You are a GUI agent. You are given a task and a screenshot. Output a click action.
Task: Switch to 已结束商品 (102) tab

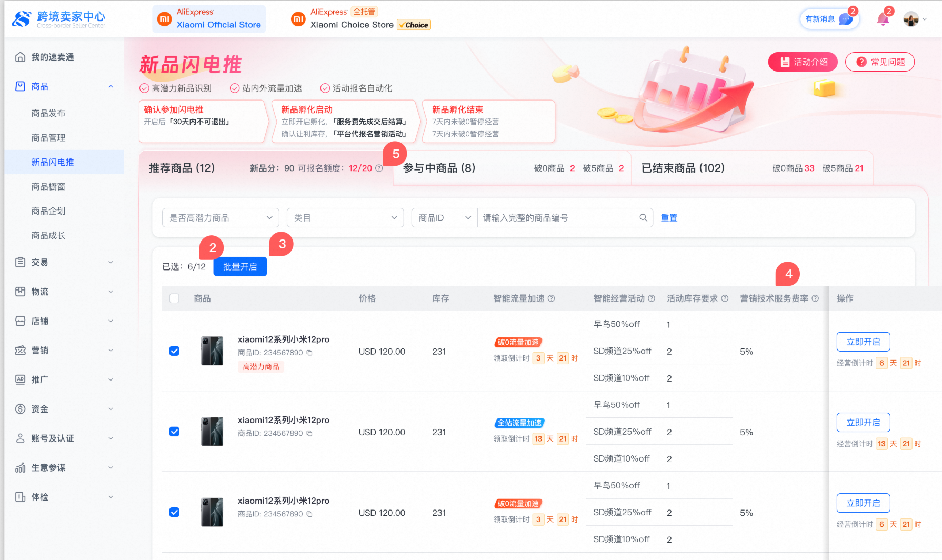[x=683, y=168]
